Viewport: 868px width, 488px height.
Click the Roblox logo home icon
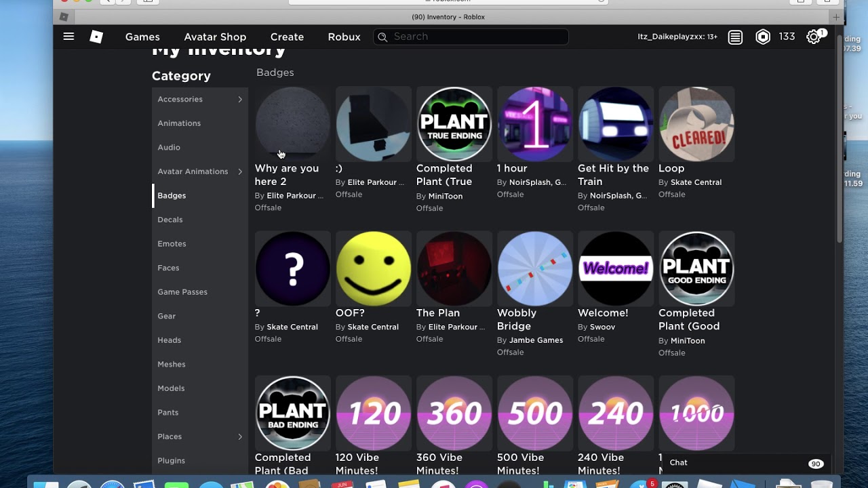coord(96,37)
